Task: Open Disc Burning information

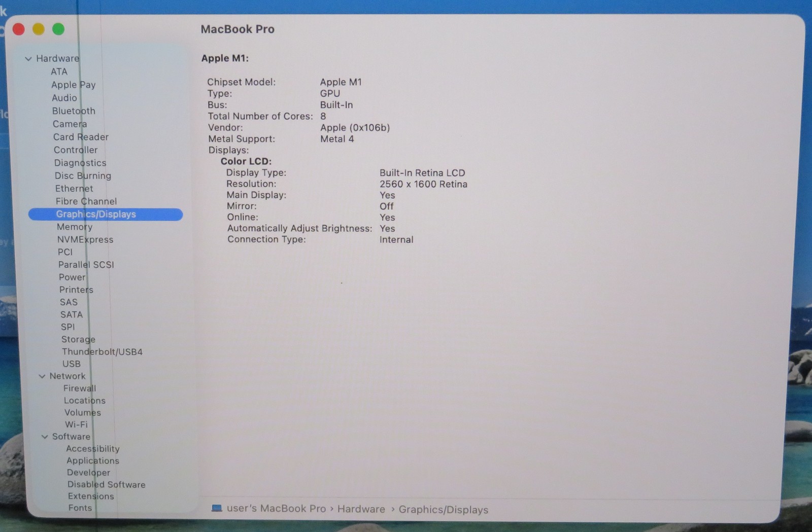Action: click(x=83, y=175)
